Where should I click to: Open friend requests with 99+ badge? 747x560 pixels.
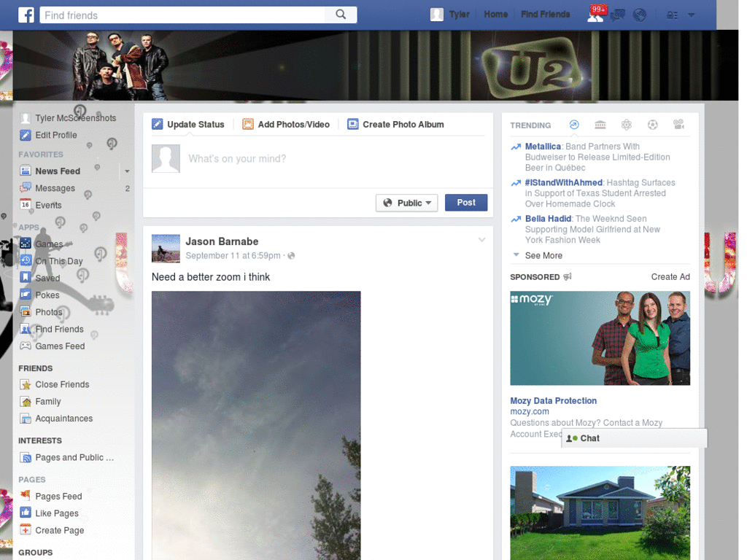pyautogui.click(x=595, y=15)
